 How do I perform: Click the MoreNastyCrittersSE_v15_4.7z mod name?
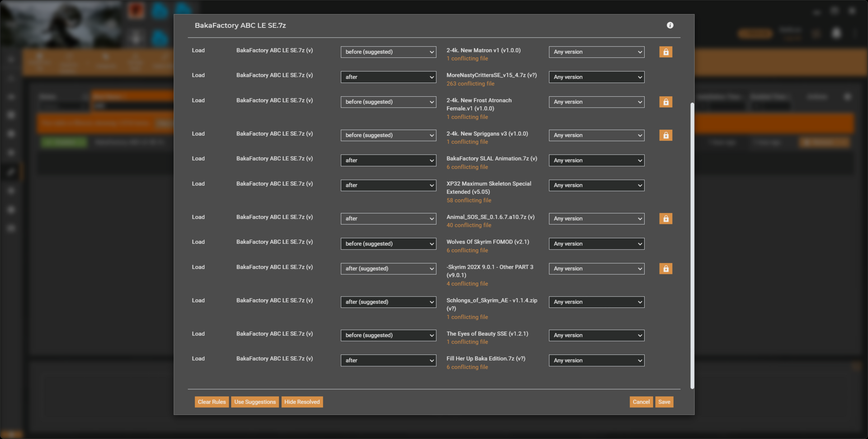point(491,75)
